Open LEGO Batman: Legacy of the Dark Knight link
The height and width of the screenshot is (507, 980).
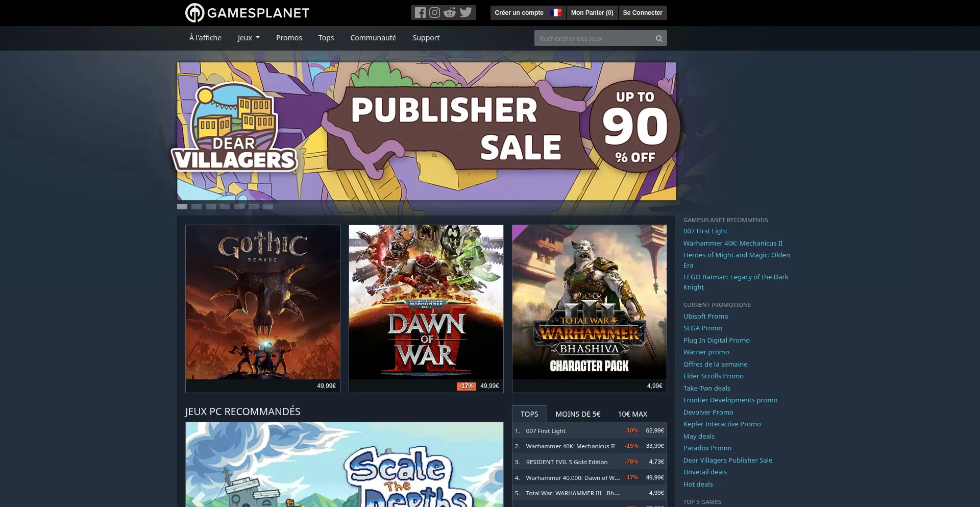click(736, 282)
